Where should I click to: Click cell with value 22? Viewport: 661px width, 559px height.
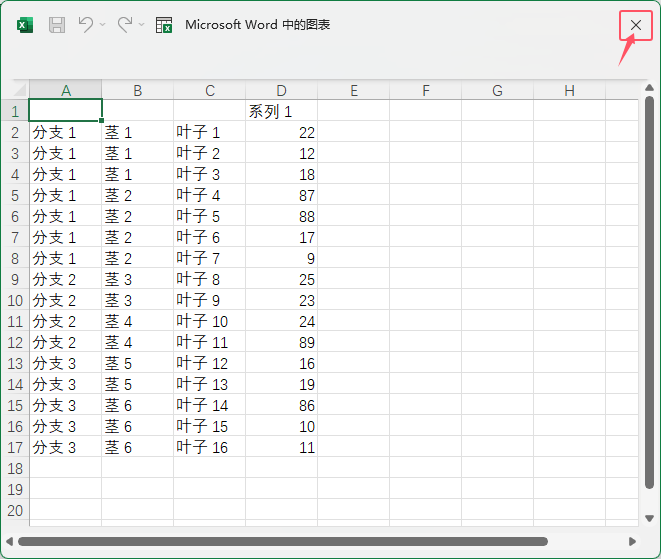[x=281, y=132]
